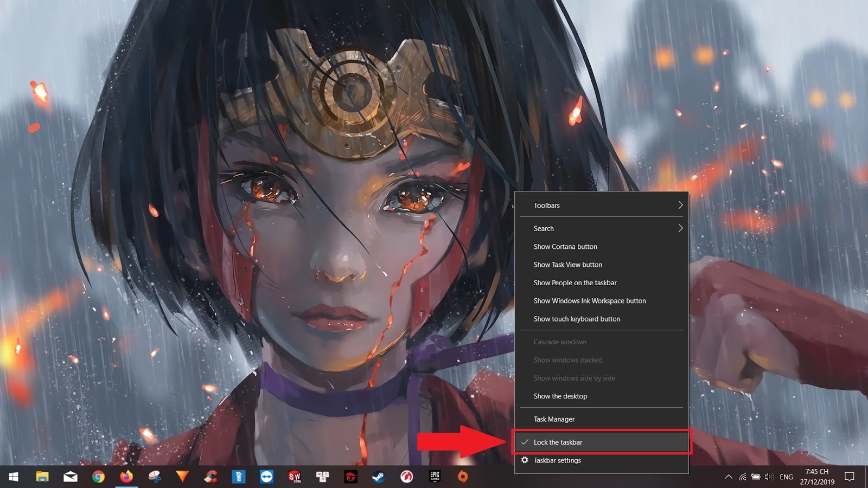The image size is (868, 488).
Task: Launch CCleaner from the taskbar
Action: tap(210, 477)
